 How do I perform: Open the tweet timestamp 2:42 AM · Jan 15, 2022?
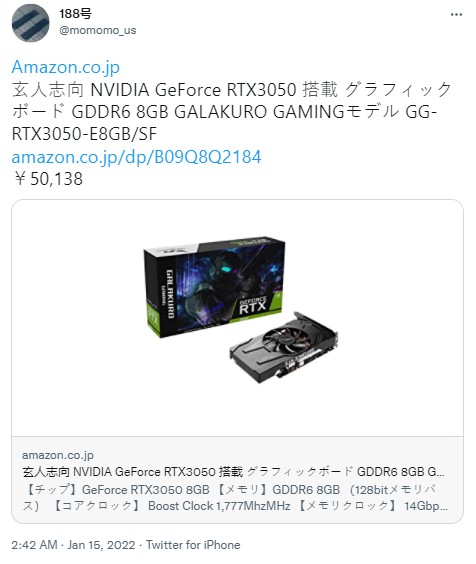(x=73, y=545)
